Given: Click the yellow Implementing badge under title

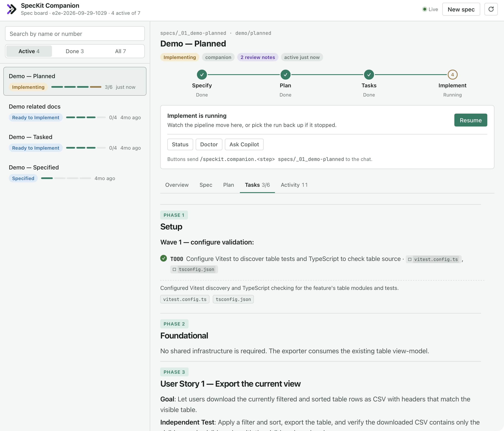Looking at the screenshot, I should (x=180, y=57).
